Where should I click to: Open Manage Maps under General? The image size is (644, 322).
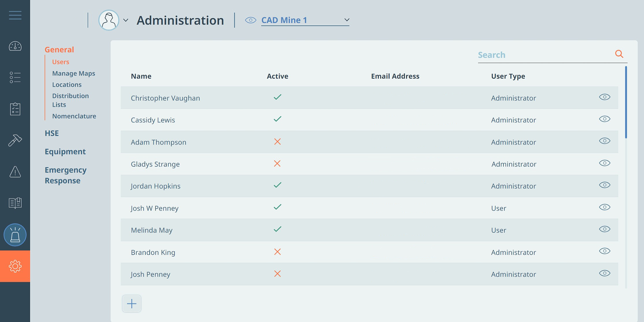74,73
